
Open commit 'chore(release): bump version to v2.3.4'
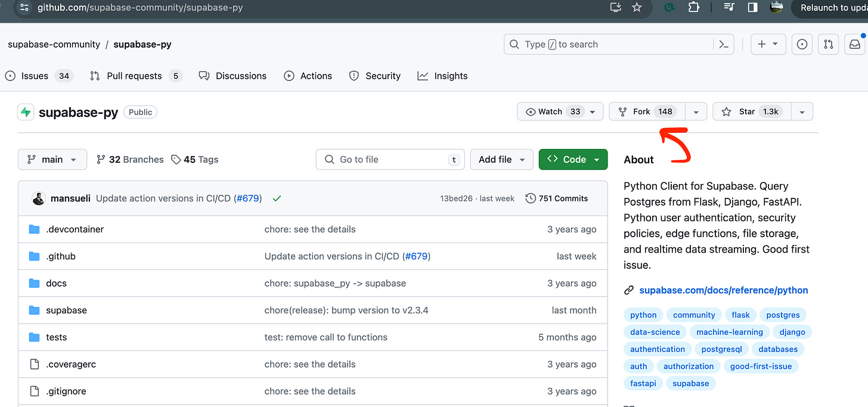(346, 310)
